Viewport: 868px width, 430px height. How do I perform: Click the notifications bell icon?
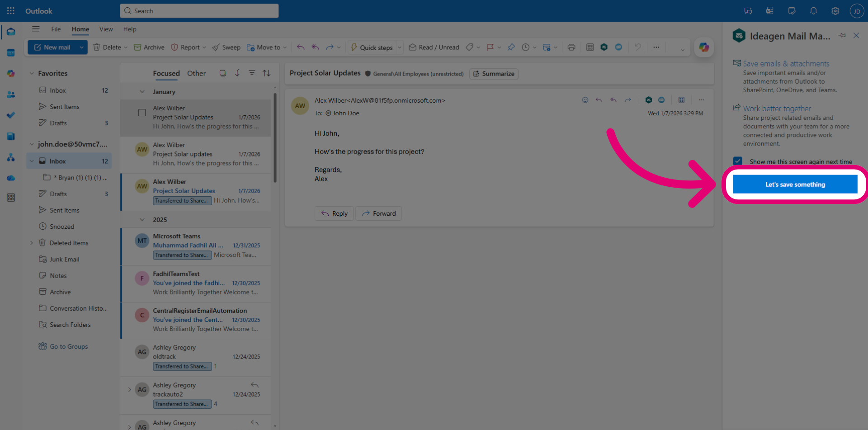click(813, 11)
